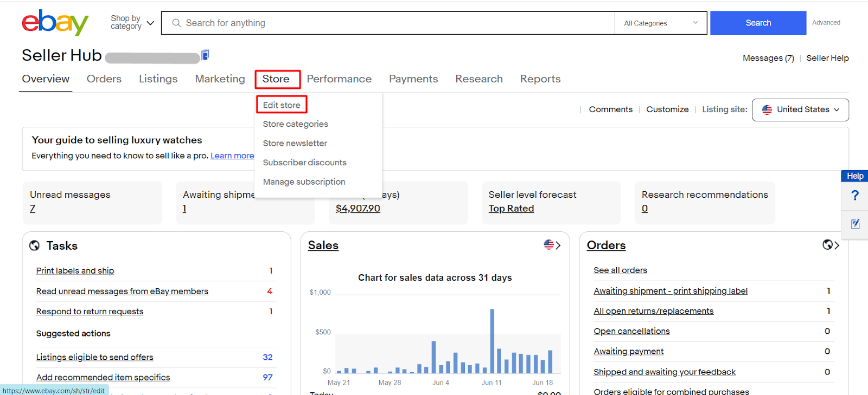The height and width of the screenshot is (395, 868).
Task: Open the Orders panel heading link
Action: point(606,245)
